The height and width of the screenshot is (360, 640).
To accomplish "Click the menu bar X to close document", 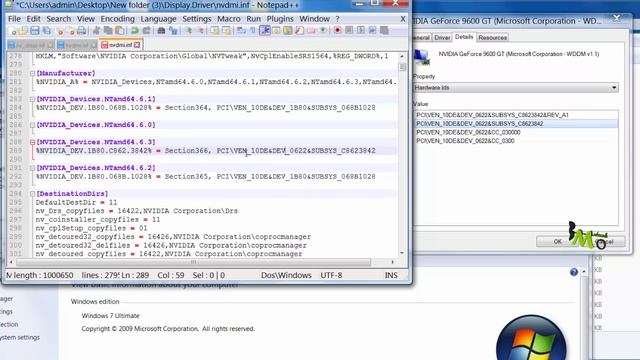I will click(403, 19).
